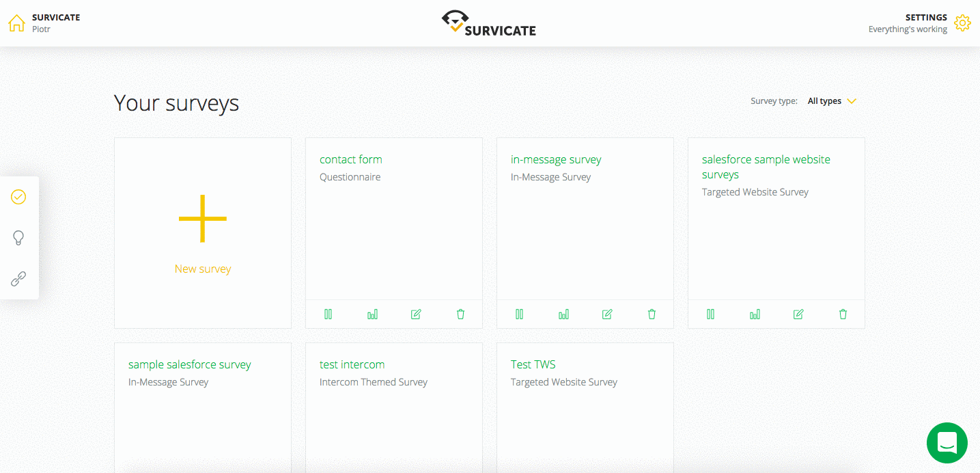The width and height of the screenshot is (980, 473).
Task: Click the yellow plus to create a survey
Action: click(203, 219)
